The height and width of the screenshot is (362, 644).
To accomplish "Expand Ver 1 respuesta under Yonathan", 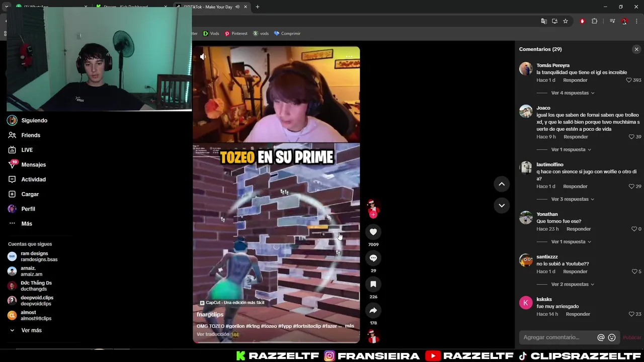I will pos(571,242).
